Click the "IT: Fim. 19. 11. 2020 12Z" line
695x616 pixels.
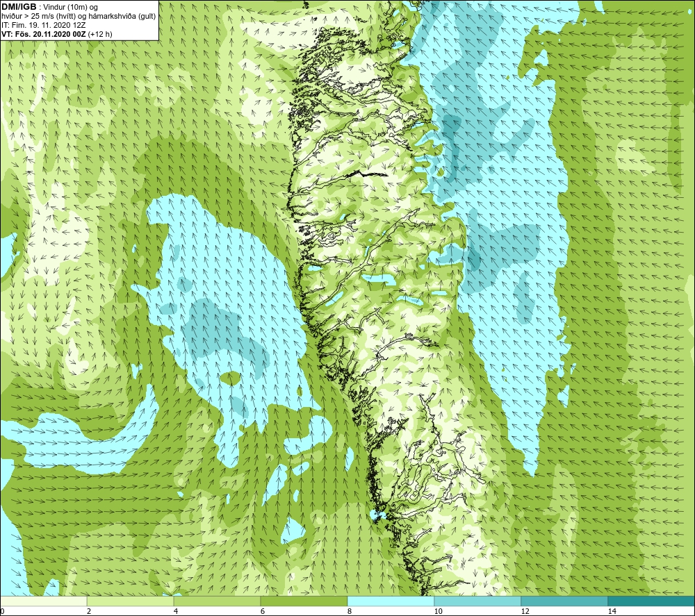pyautogui.click(x=42, y=25)
